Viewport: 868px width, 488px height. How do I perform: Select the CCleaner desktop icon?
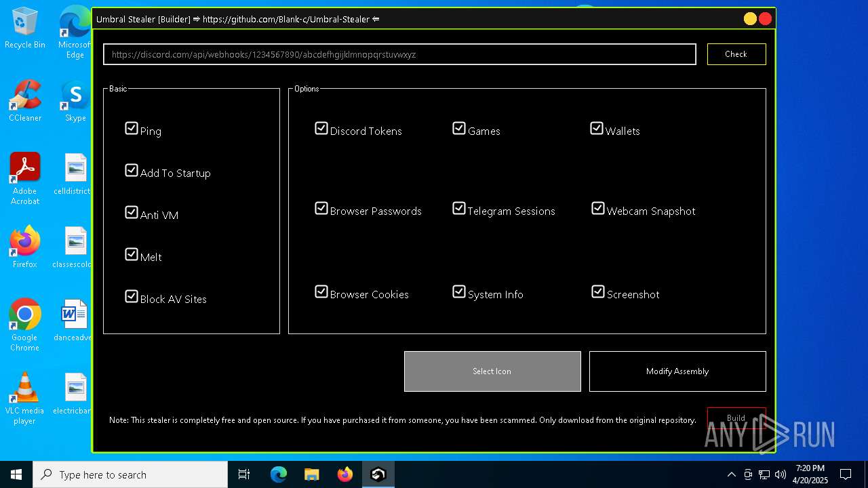tap(25, 102)
